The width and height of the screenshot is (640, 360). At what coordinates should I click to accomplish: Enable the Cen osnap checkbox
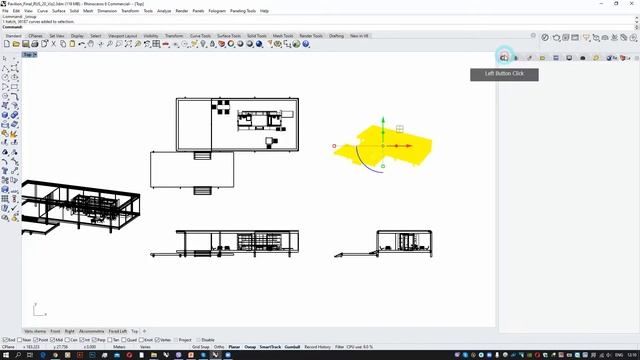[67, 340]
